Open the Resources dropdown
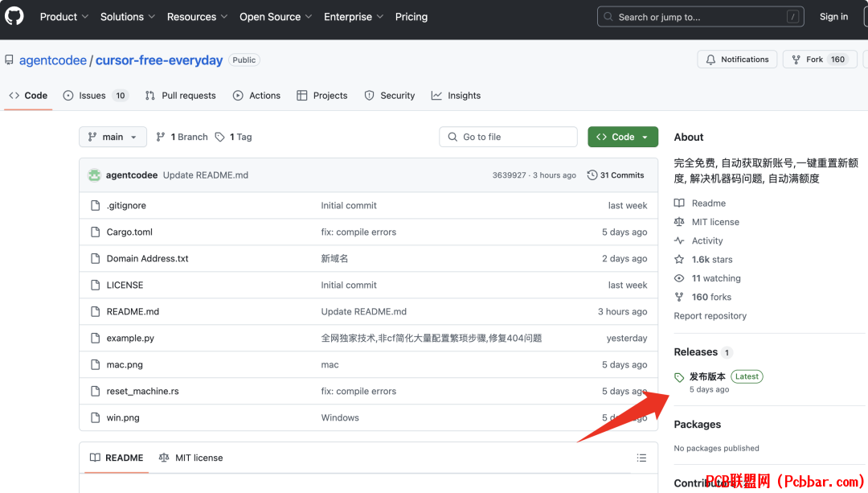The image size is (868, 493). (197, 17)
